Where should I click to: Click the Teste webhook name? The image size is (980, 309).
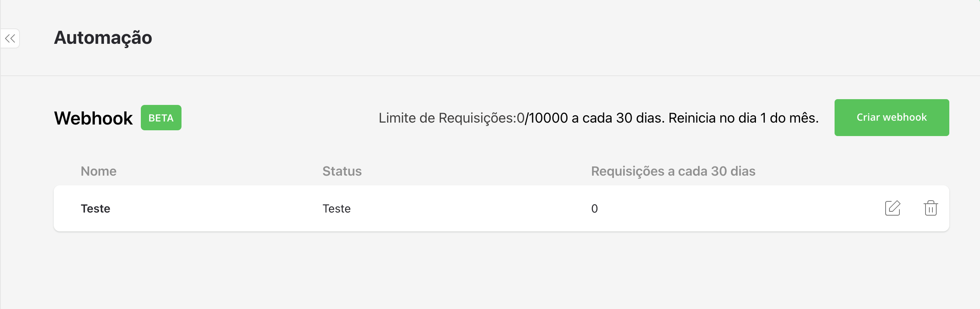tap(96, 208)
